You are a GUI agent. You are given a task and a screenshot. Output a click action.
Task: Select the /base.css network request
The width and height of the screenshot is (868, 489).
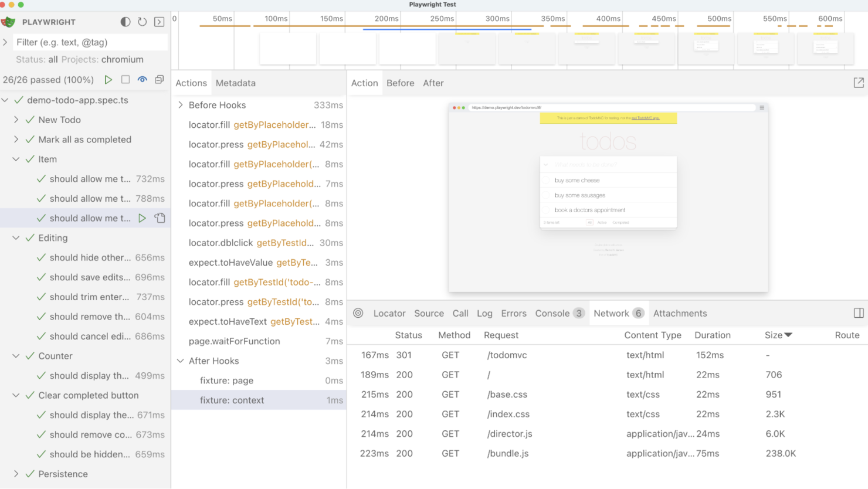(x=607, y=394)
